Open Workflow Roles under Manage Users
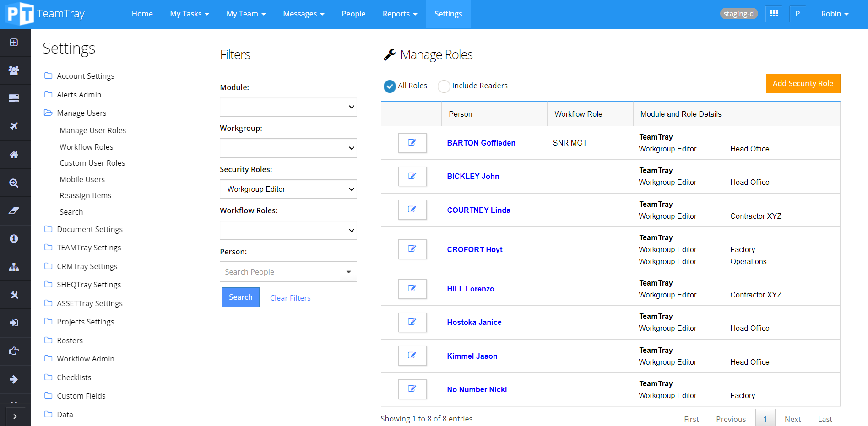The width and height of the screenshot is (868, 426). point(87,147)
